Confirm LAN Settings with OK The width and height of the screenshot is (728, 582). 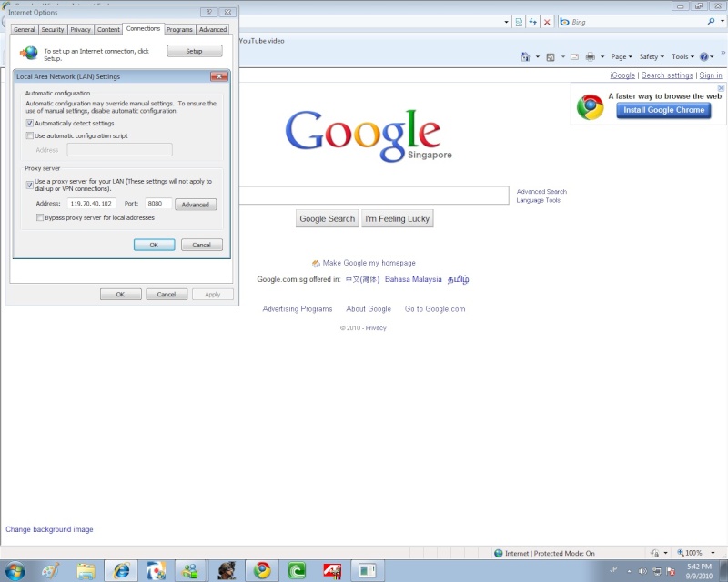(154, 245)
